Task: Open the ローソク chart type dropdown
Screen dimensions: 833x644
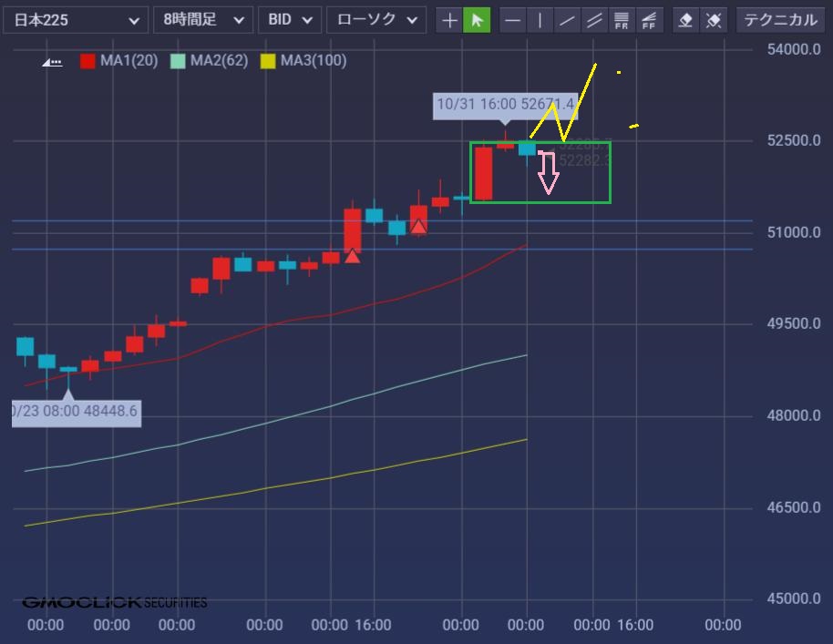Action: (x=375, y=20)
